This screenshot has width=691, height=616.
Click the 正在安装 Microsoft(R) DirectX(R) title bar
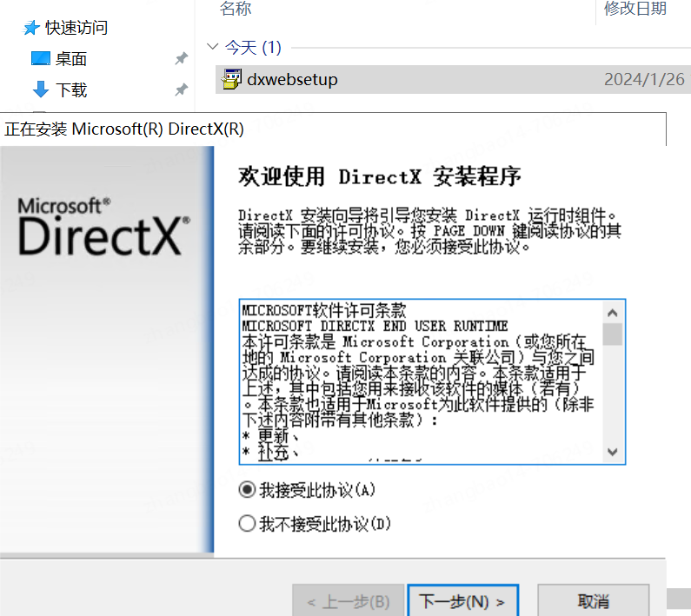click(333, 129)
